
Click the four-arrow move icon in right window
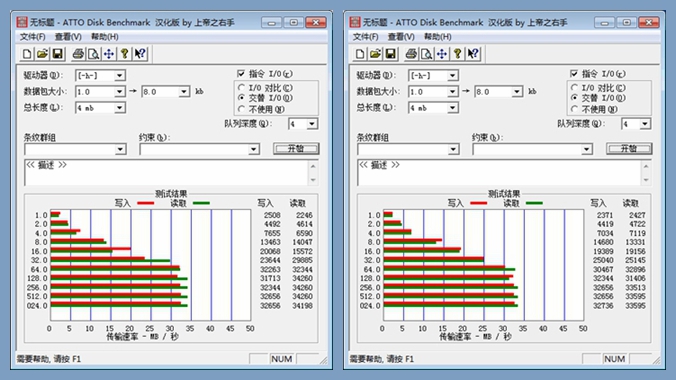click(441, 54)
